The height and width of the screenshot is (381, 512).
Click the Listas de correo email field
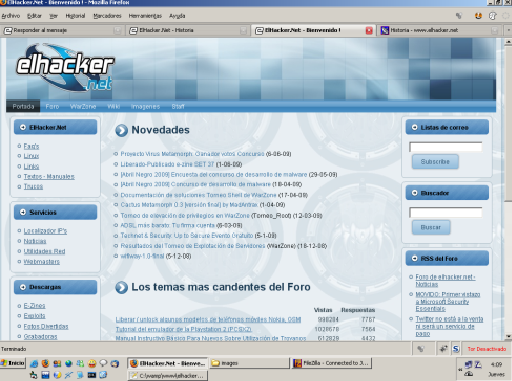446,147
